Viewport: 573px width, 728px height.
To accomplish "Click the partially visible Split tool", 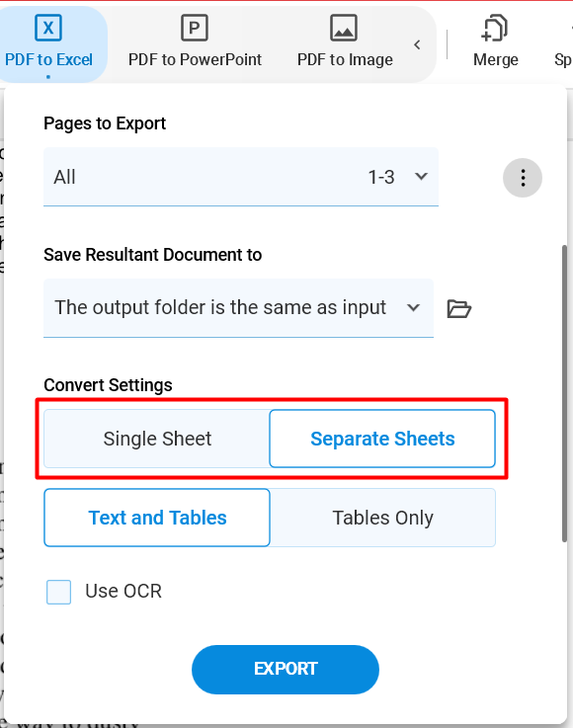I will [x=563, y=44].
